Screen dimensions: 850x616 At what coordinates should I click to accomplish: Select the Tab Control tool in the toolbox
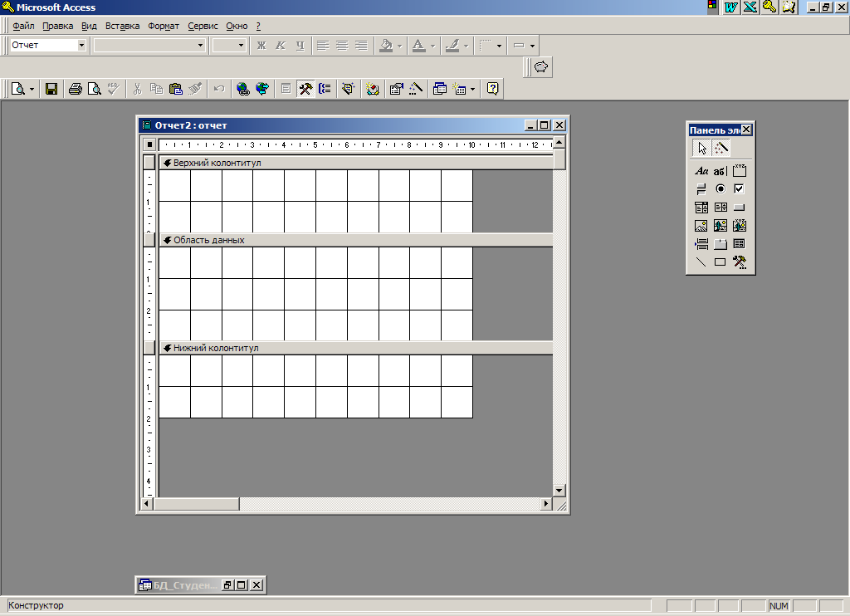[720, 244]
